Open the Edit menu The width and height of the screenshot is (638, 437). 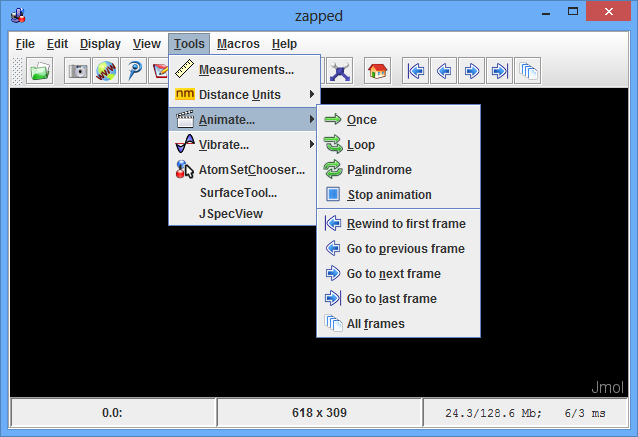tap(57, 44)
